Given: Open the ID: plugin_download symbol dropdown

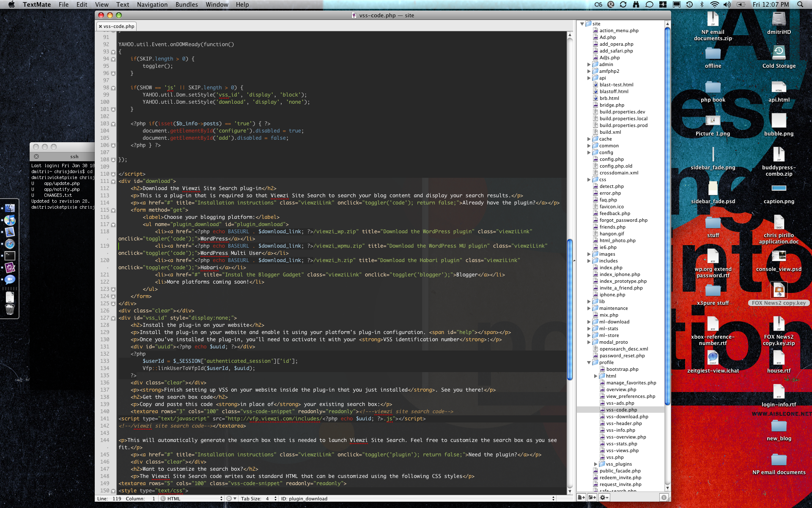Looking at the screenshot, I should (417, 499).
